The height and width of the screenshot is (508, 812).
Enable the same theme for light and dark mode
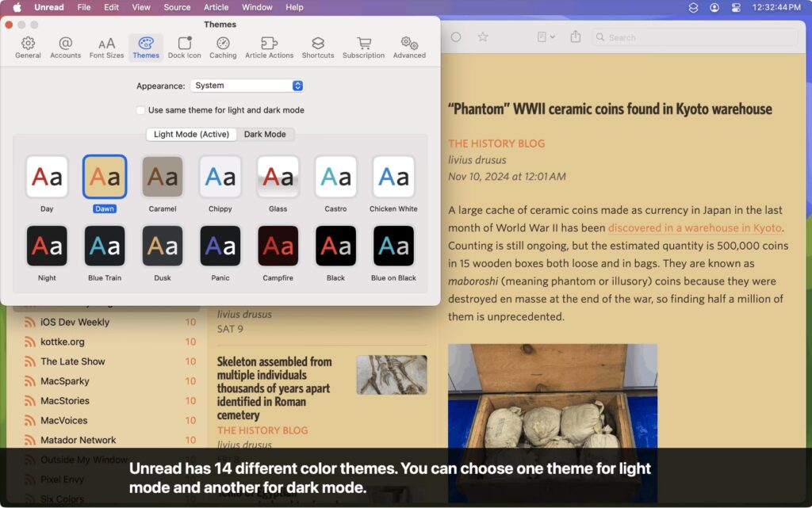click(x=140, y=111)
